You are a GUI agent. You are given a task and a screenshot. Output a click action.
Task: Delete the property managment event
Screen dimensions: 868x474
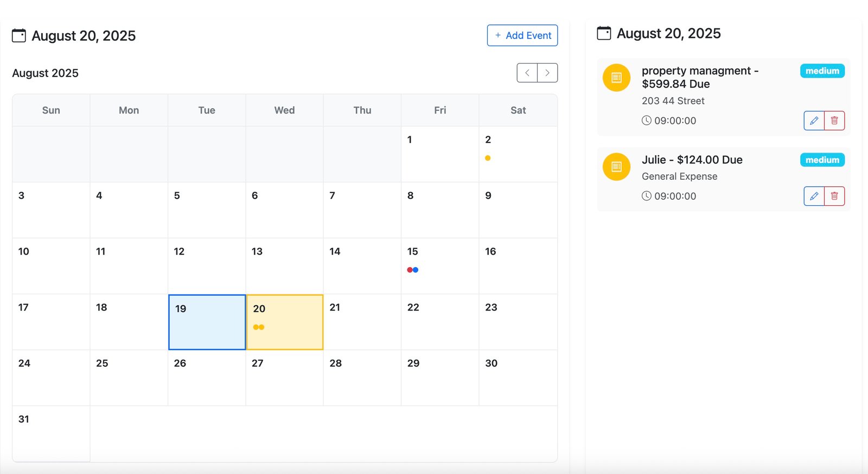(834, 121)
